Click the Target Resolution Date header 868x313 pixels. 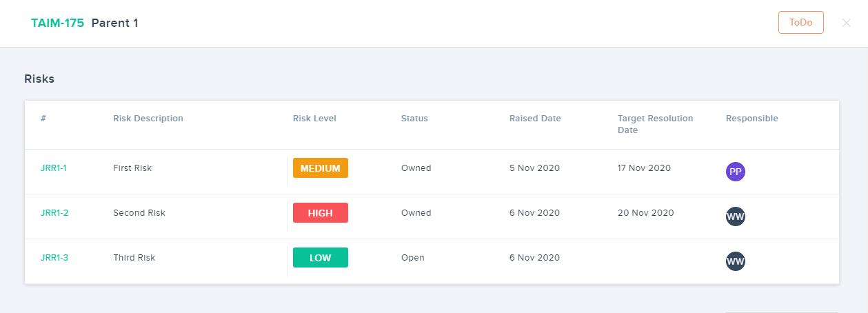(655, 124)
